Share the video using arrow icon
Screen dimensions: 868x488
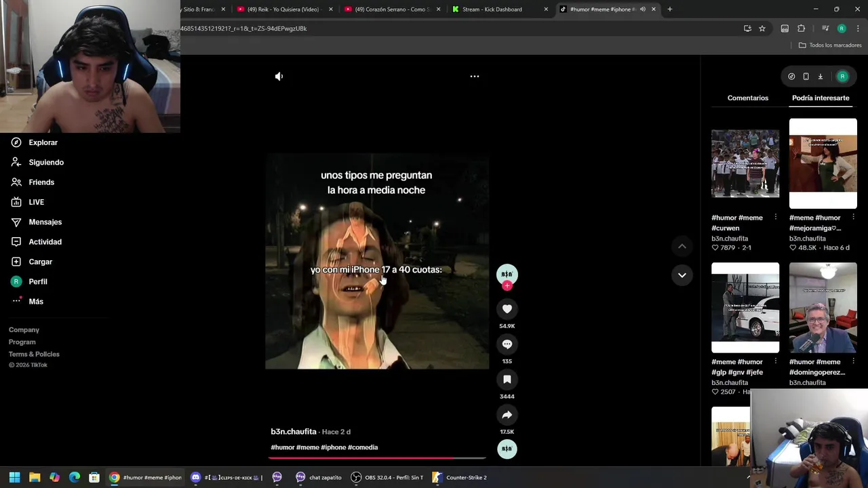tap(507, 415)
